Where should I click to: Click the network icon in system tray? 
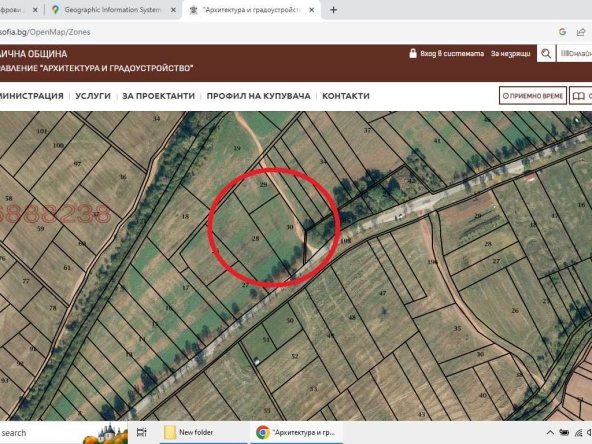tap(578, 433)
